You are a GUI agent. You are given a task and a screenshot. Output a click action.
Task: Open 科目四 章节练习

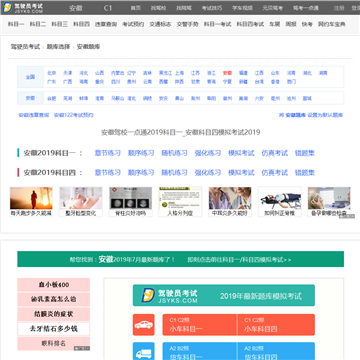108,173
